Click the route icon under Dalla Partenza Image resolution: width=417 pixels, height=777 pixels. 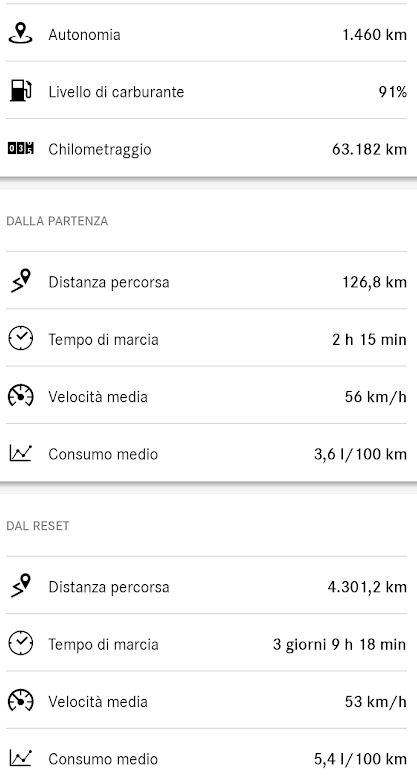coord(20,280)
